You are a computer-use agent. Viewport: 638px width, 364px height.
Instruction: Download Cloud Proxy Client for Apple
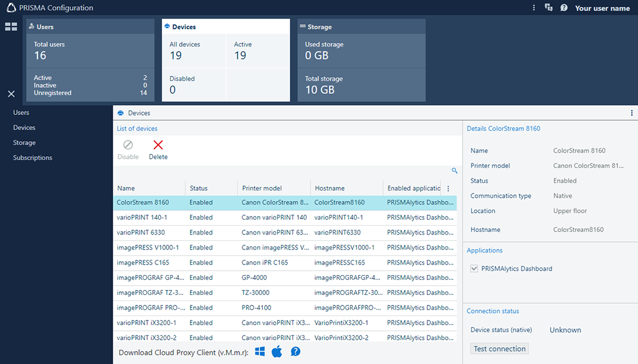[x=277, y=352]
